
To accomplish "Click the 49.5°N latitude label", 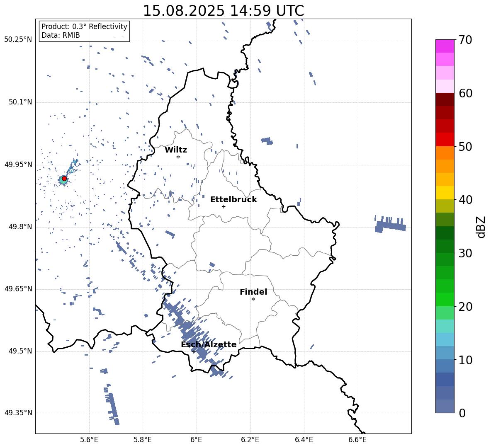I will pyautogui.click(x=20, y=351).
